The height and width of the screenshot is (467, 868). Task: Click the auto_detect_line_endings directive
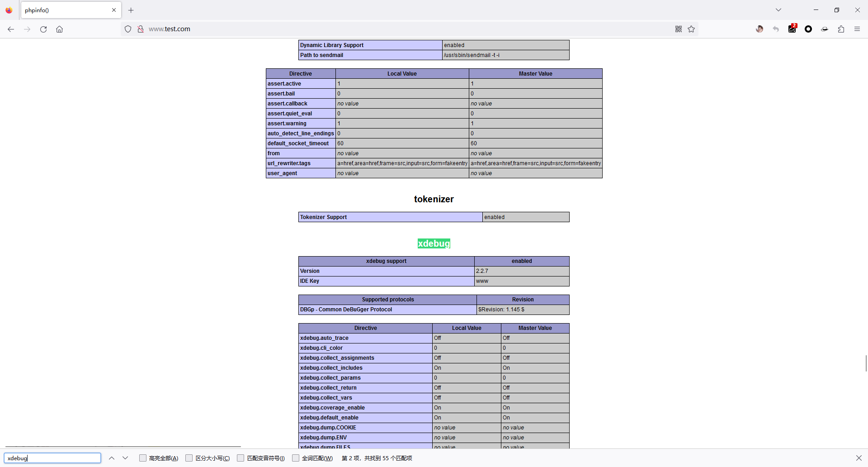pos(301,133)
